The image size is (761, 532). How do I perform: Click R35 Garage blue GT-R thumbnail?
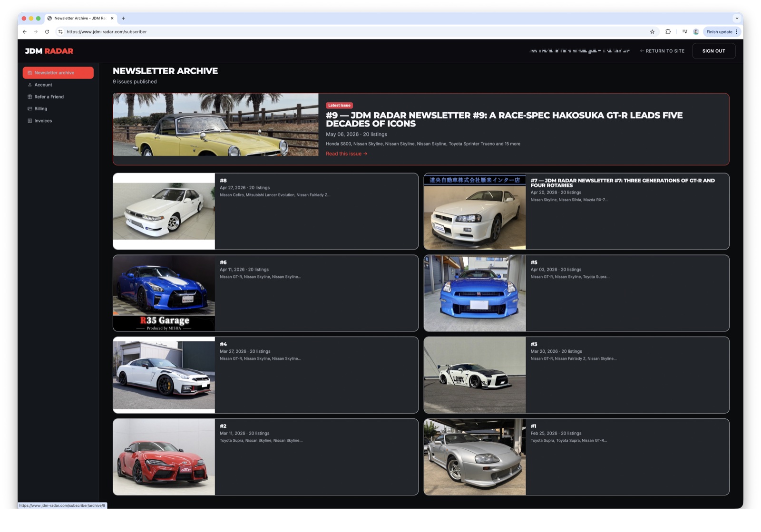[164, 293]
